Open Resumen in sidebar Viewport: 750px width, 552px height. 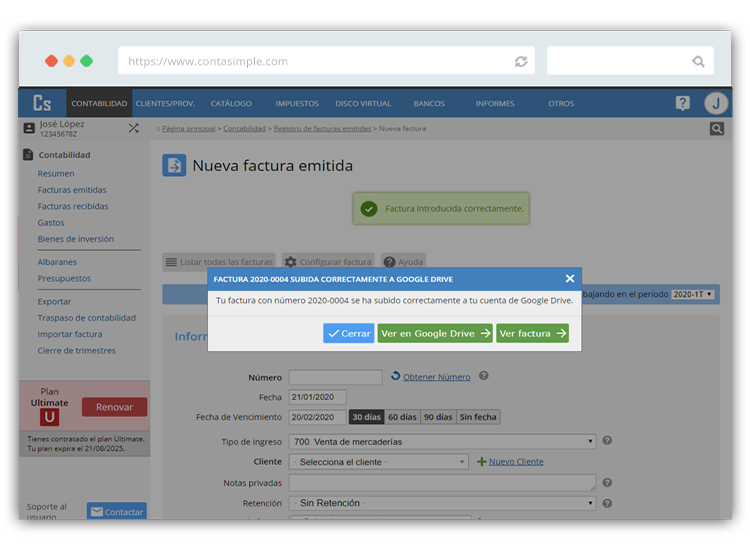coord(56,174)
